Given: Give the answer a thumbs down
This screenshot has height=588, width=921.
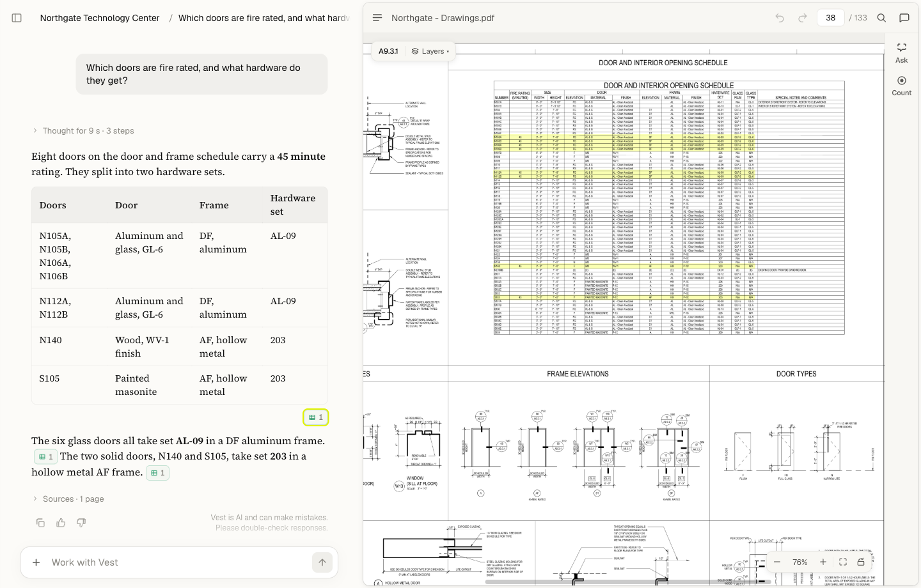Looking at the screenshot, I should (81, 523).
